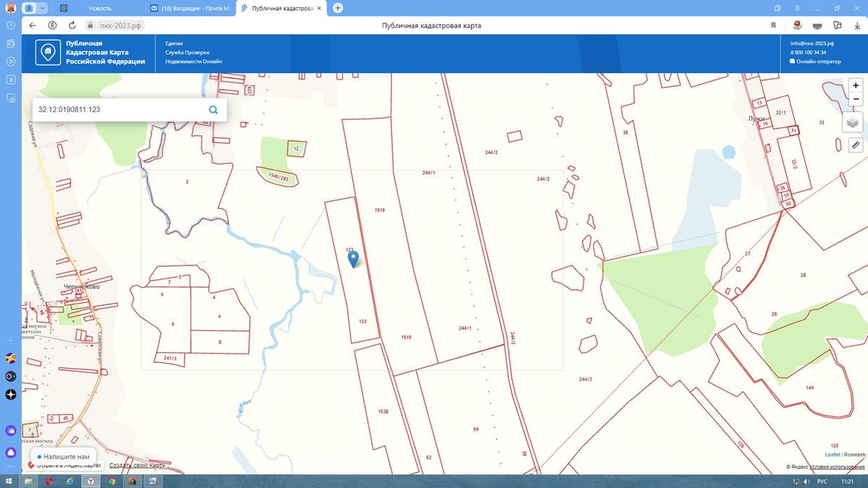Click the info@пкк-2023.рф email link
Viewport: 868px width, 488px height.
point(812,43)
